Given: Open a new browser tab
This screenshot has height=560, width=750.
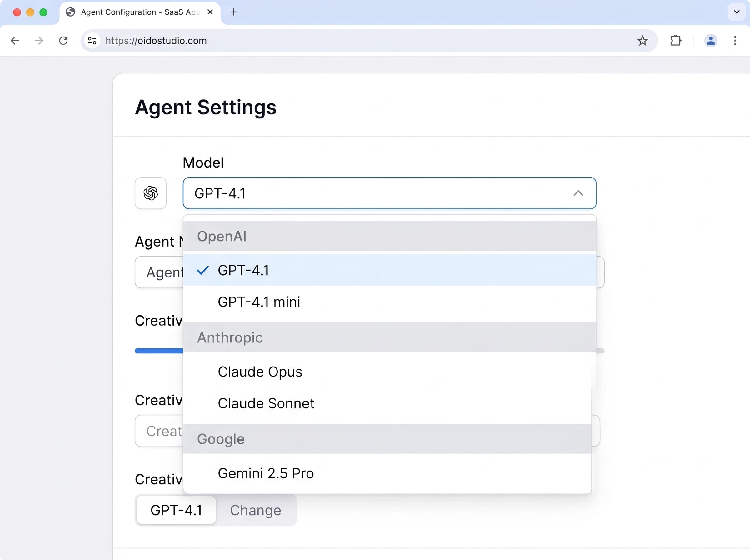Looking at the screenshot, I should (233, 12).
